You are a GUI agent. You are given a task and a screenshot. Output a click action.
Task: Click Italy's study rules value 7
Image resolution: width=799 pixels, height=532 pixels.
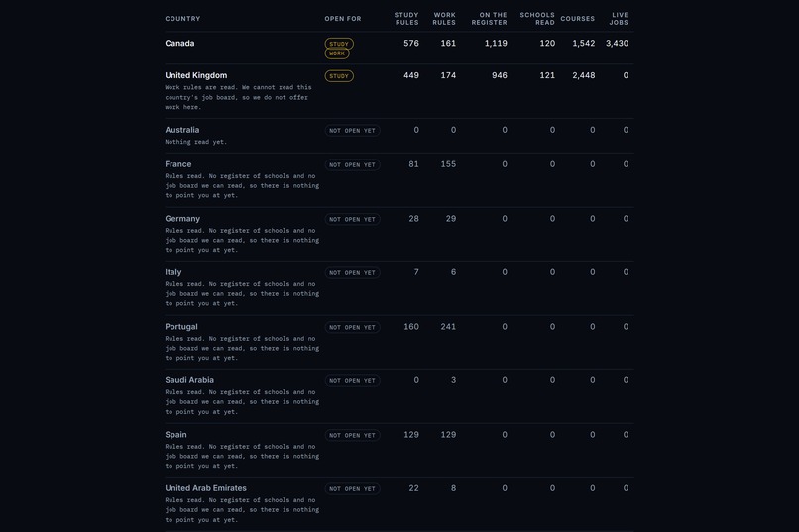coord(416,272)
